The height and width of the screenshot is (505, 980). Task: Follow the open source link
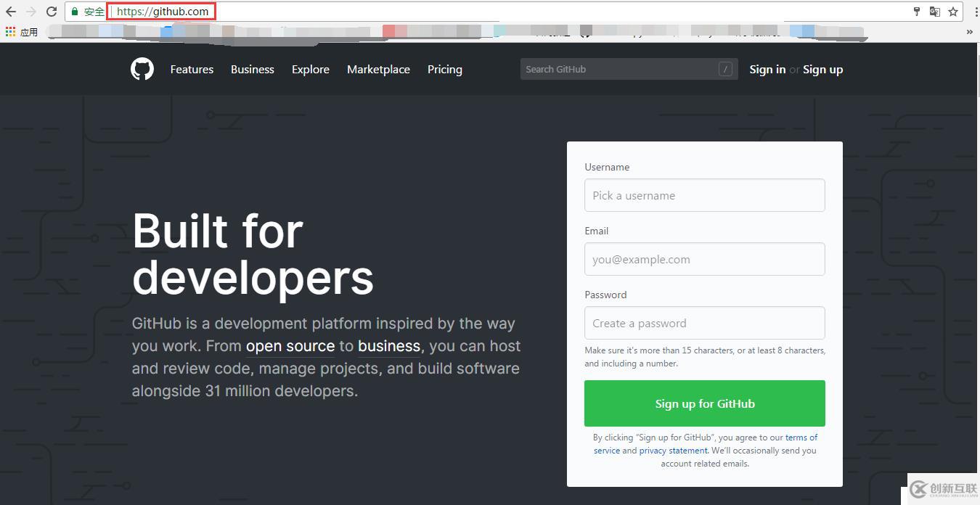(290, 346)
